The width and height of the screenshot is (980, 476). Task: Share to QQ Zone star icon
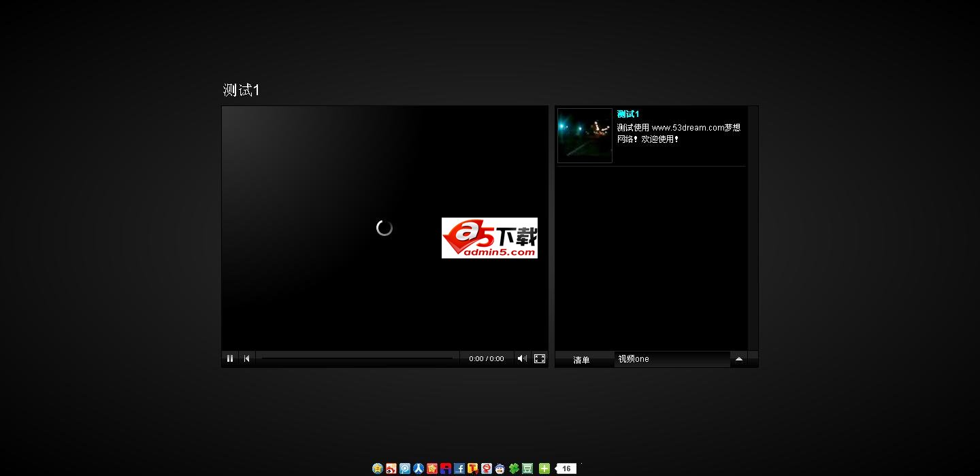[378, 469]
